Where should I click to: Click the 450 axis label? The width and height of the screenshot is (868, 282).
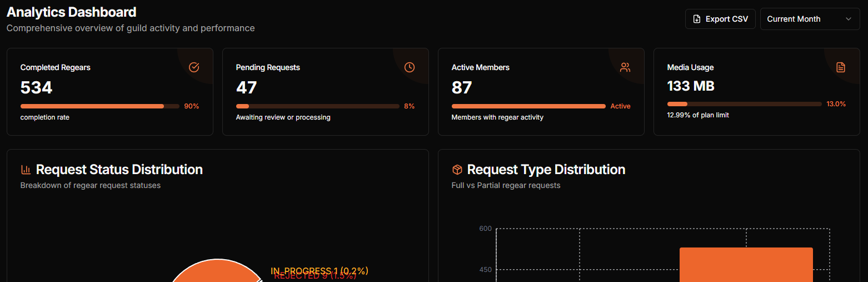(x=486, y=270)
